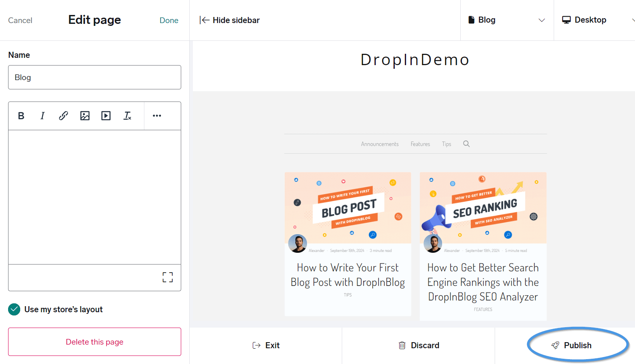635x364 pixels.
Task: Click the monitor icon beside Desktop
Action: point(566,20)
